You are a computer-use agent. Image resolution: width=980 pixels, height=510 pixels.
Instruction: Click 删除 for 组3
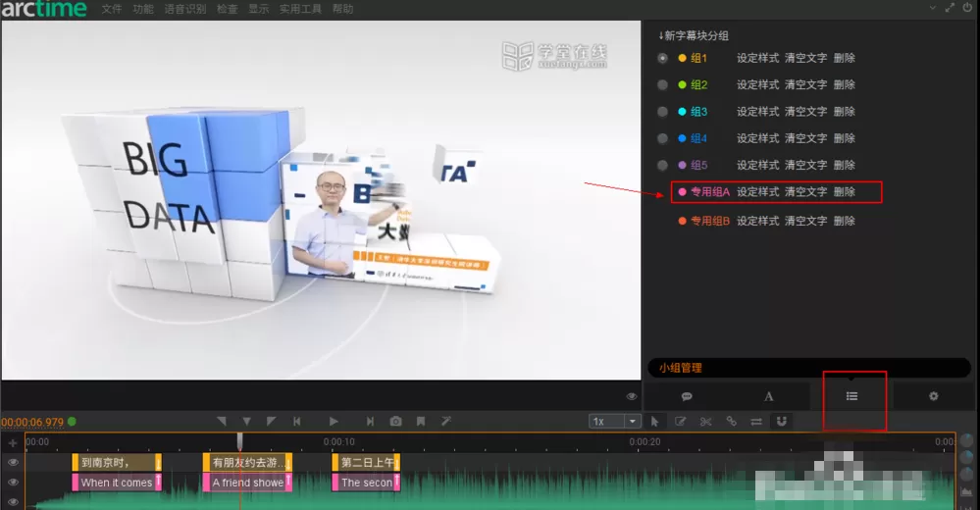click(844, 112)
